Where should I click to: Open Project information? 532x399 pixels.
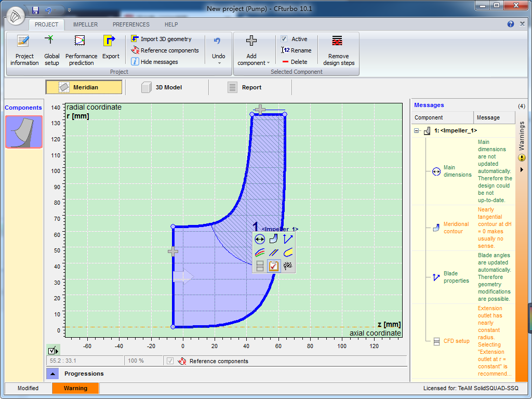[x=24, y=50]
